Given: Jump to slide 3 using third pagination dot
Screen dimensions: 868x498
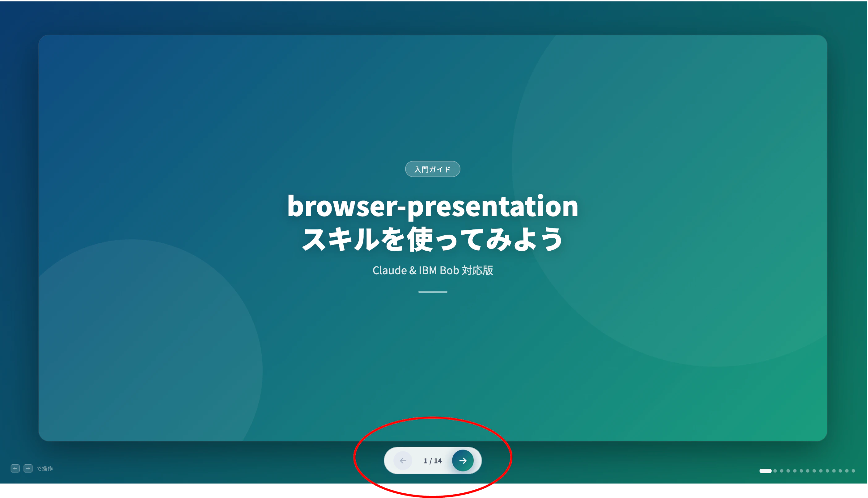Looking at the screenshot, I should click(x=782, y=471).
